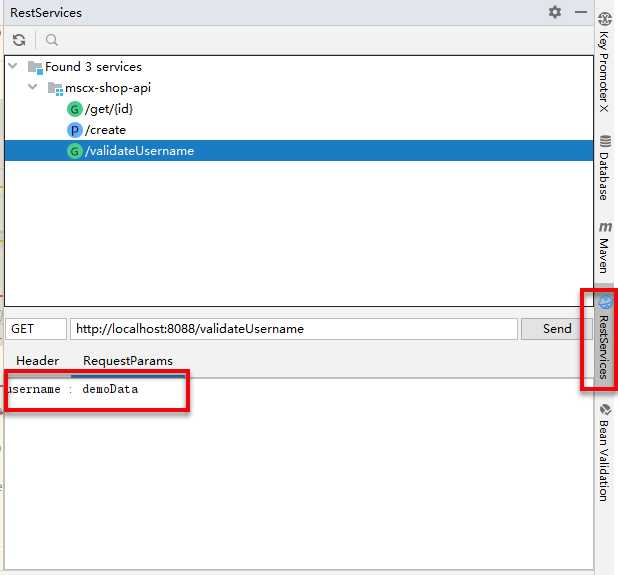
Task: Select the /get/{id} service
Action: tap(109, 109)
